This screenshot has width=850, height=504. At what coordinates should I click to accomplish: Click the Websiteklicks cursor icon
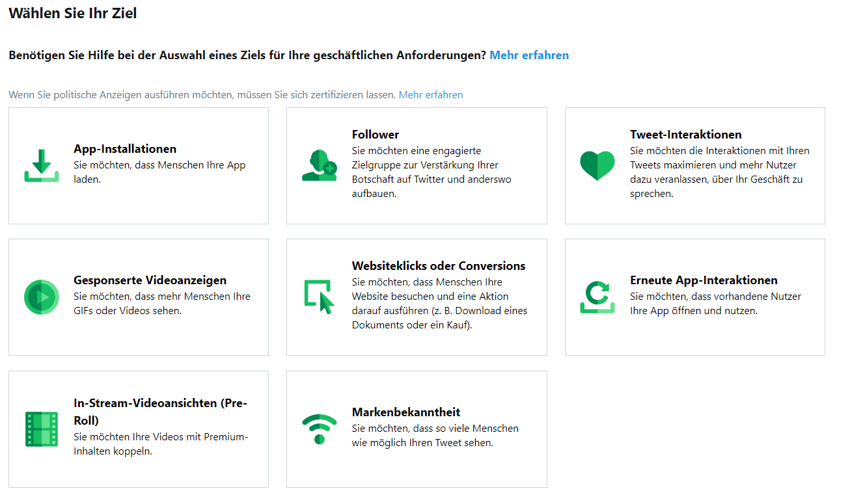[320, 297]
